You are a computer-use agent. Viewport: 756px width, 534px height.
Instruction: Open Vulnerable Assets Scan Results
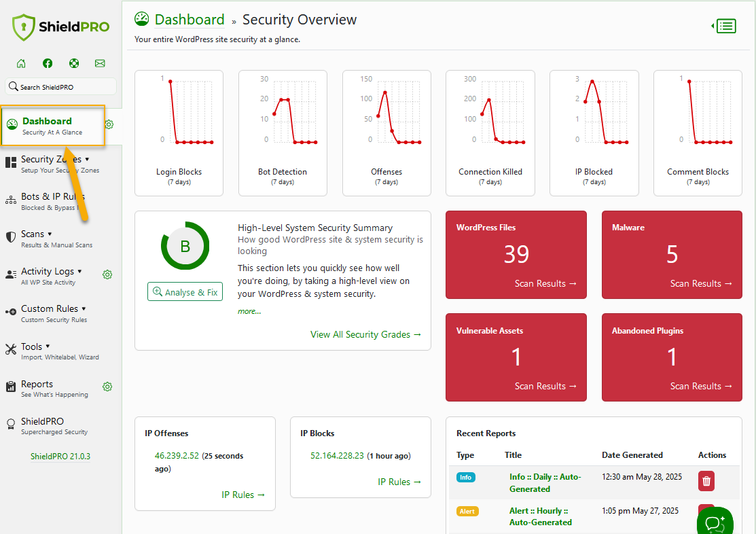click(545, 386)
